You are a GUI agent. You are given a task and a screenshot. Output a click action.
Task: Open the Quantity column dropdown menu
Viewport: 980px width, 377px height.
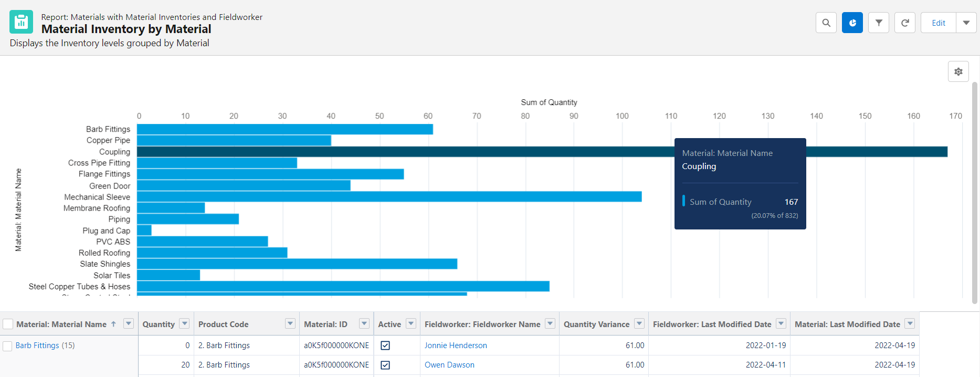(184, 324)
